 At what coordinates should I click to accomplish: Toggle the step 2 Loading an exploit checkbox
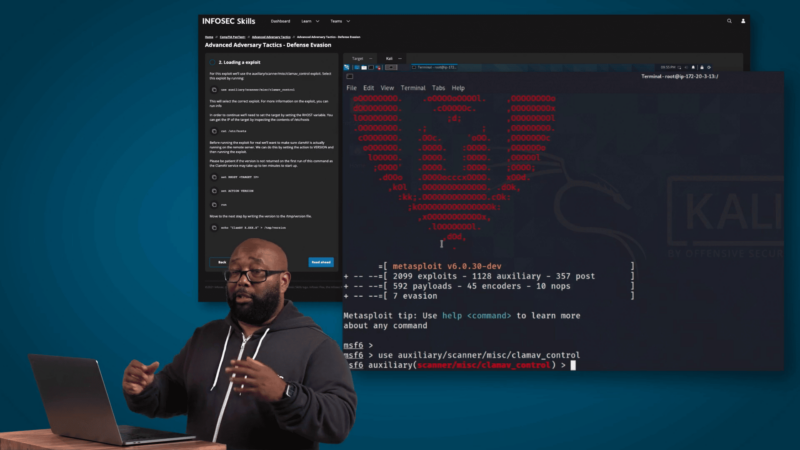[x=213, y=62]
